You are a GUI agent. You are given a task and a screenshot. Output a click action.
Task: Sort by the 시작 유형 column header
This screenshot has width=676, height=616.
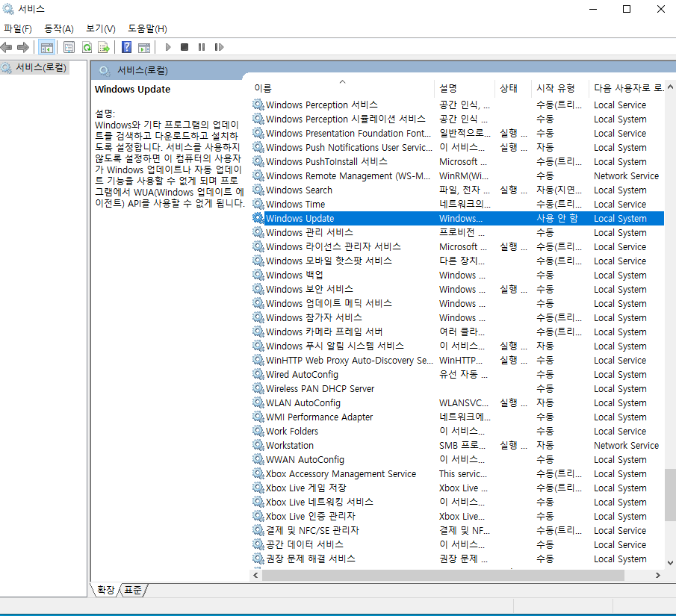point(560,88)
